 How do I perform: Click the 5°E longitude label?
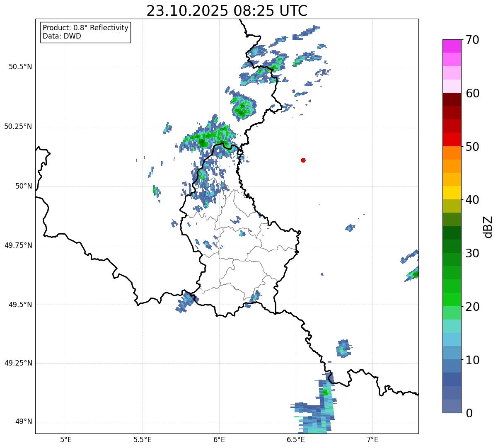click(x=66, y=439)
